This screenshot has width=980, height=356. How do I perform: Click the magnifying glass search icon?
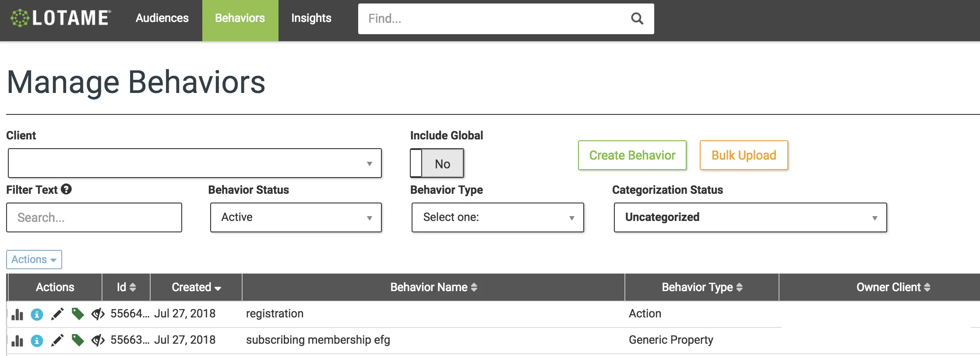pos(637,18)
